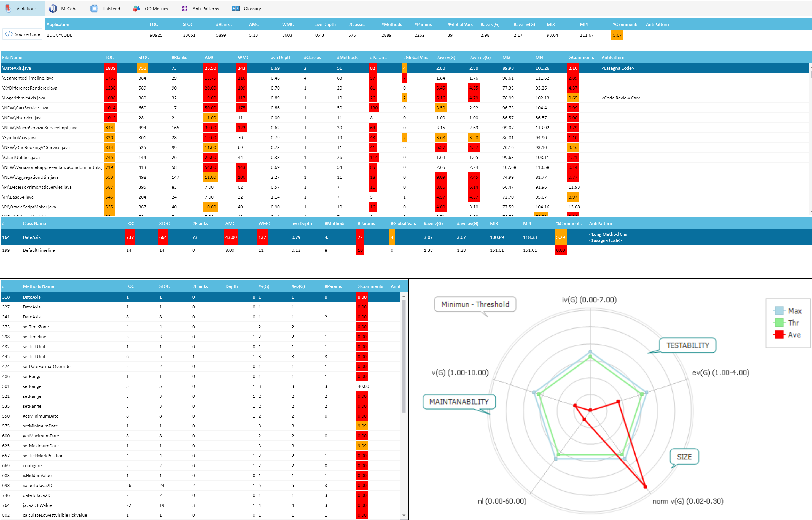Open Source Code button
This screenshot has width=812, height=520.
(23, 34)
